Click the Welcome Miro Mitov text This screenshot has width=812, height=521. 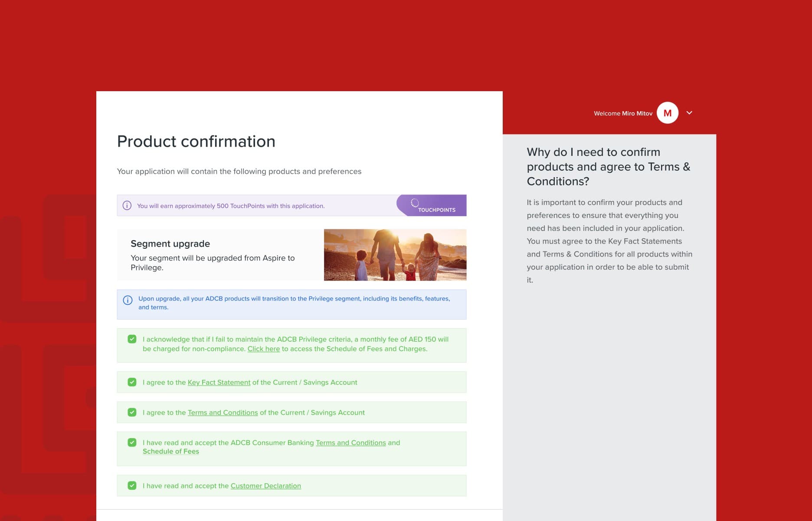click(x=623, y=113)
